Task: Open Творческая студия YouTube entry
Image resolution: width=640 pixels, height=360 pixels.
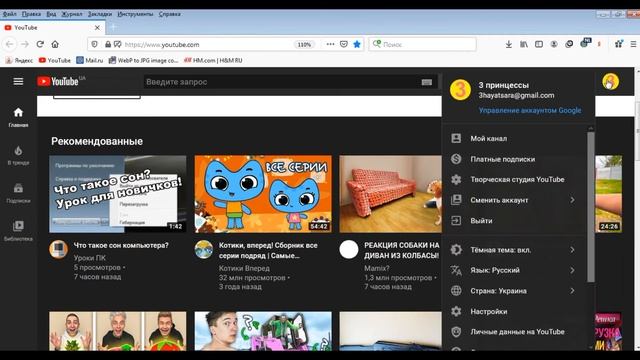Action: click(514, 180)
